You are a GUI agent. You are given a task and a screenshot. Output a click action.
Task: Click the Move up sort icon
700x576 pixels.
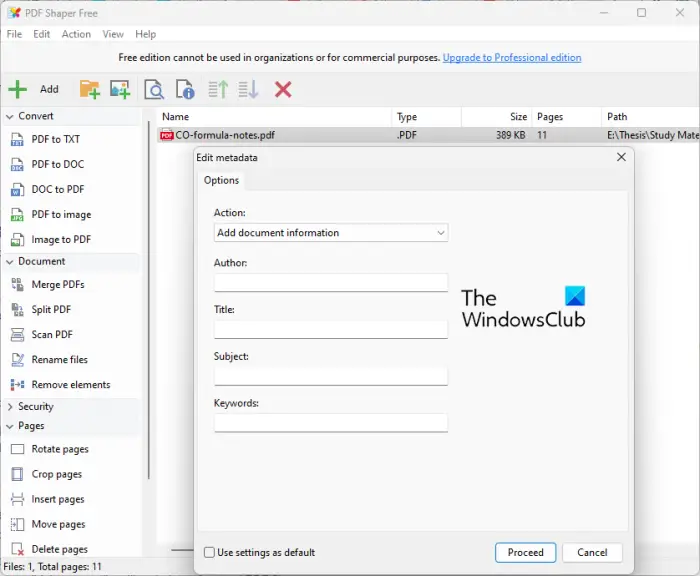point(218,89)
